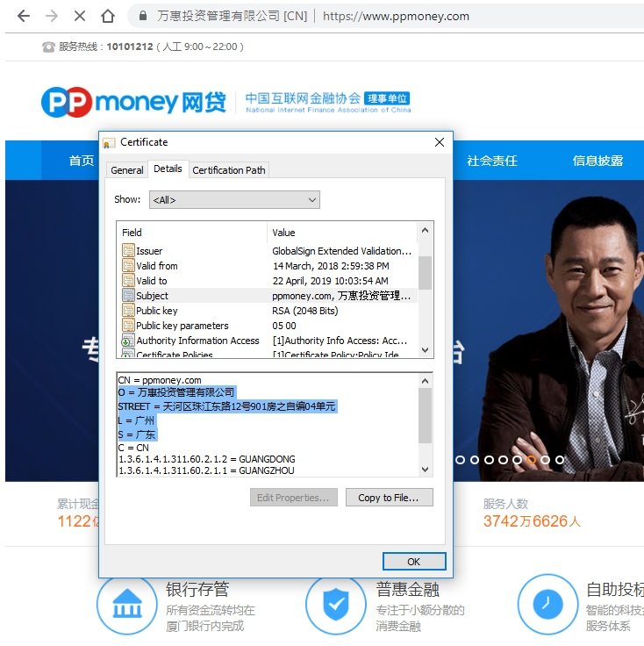
Task: Click the field list scrollbar thumb
Action: 426,273
